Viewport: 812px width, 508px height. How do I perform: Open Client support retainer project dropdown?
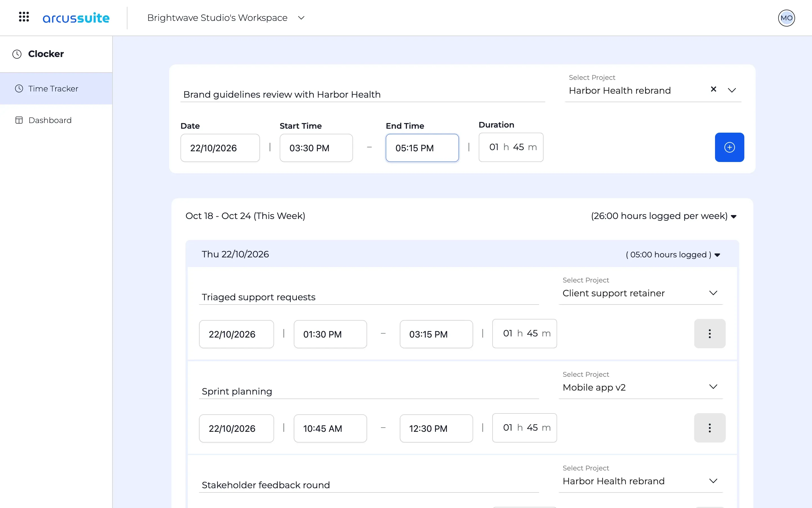713,293
